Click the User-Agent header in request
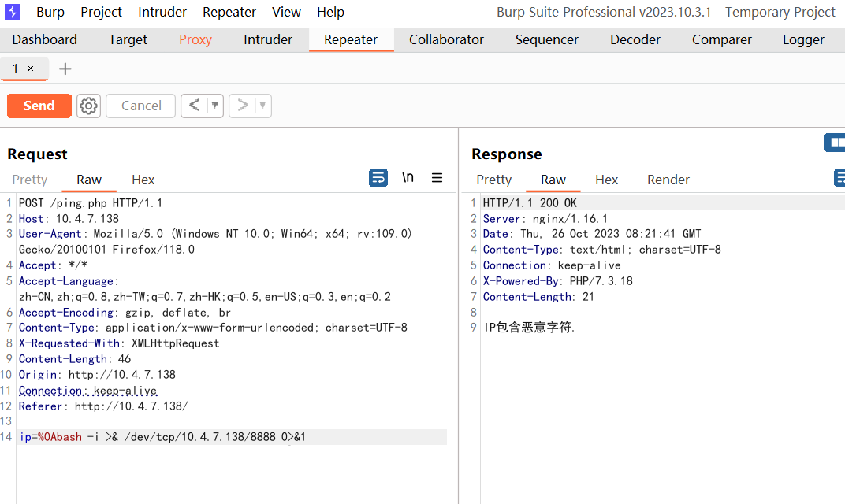The width and height of the screenshot is (845, 504). [215, 241]
